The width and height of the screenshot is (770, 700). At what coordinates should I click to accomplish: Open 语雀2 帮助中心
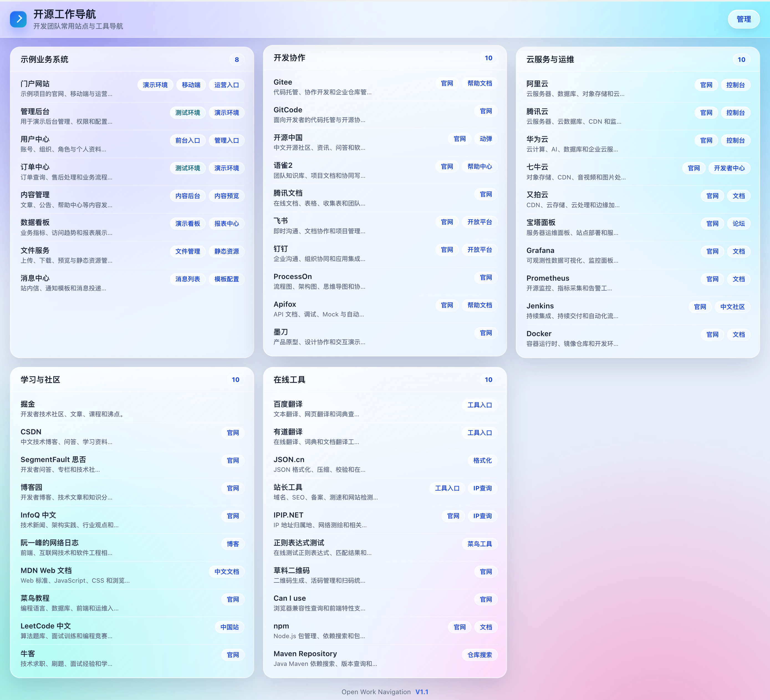480,167
